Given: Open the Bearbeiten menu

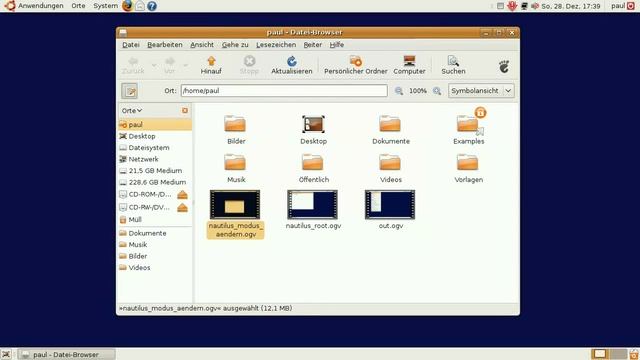Looking at the screenshot, I should point(164,45).
